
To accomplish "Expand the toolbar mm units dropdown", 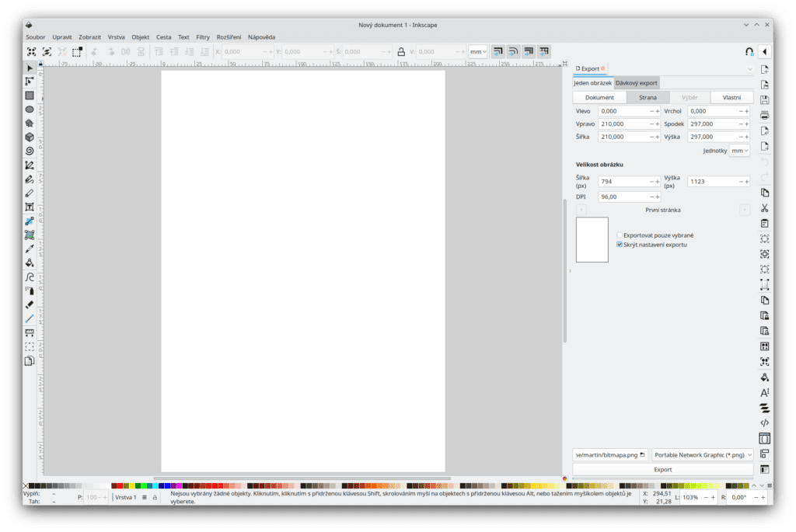I will click(x=478, y=52).
